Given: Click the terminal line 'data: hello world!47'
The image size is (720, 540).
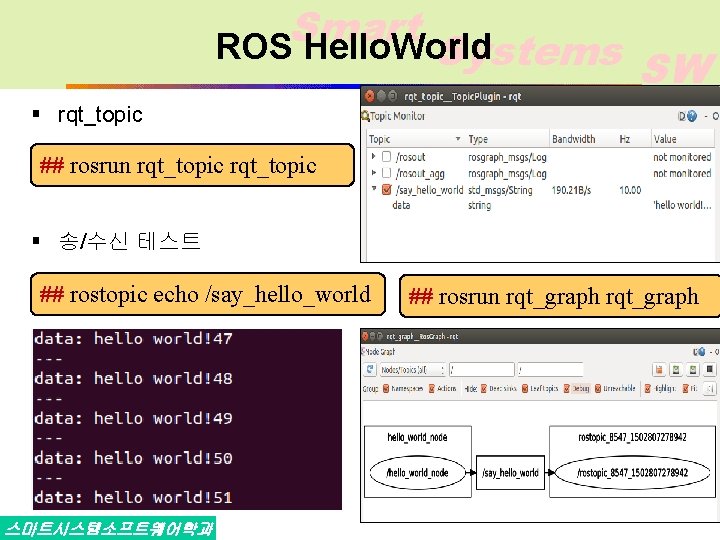Looking at the screenshot, I should (133, 339).
